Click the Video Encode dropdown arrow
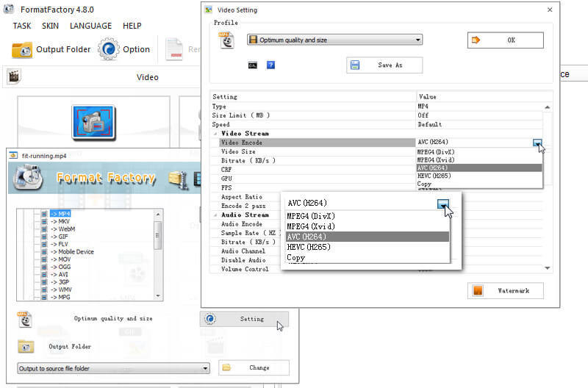The image size is (588, 388). point(537,143)
